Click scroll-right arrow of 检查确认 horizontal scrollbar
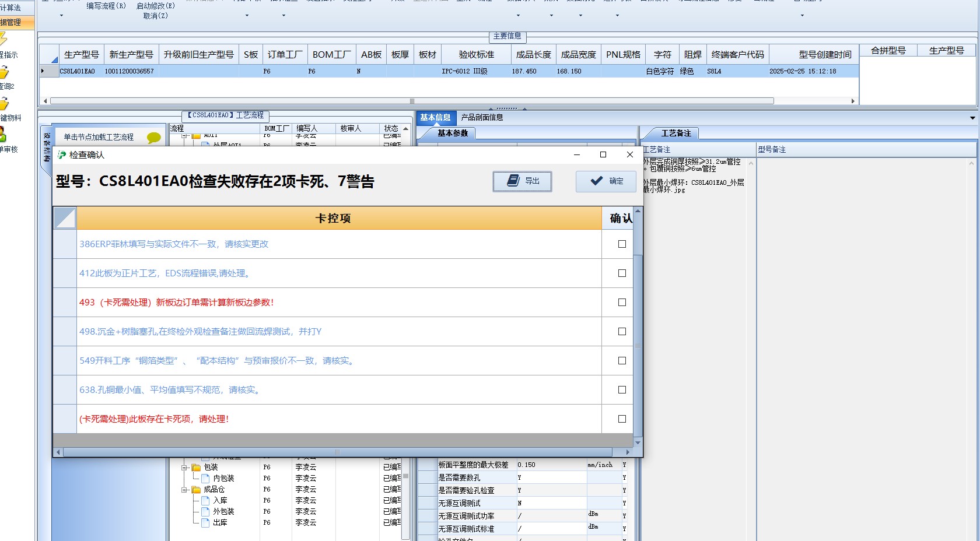Image resolution: width=980 pixels, height=541 pixels. [x=628, y=452]
